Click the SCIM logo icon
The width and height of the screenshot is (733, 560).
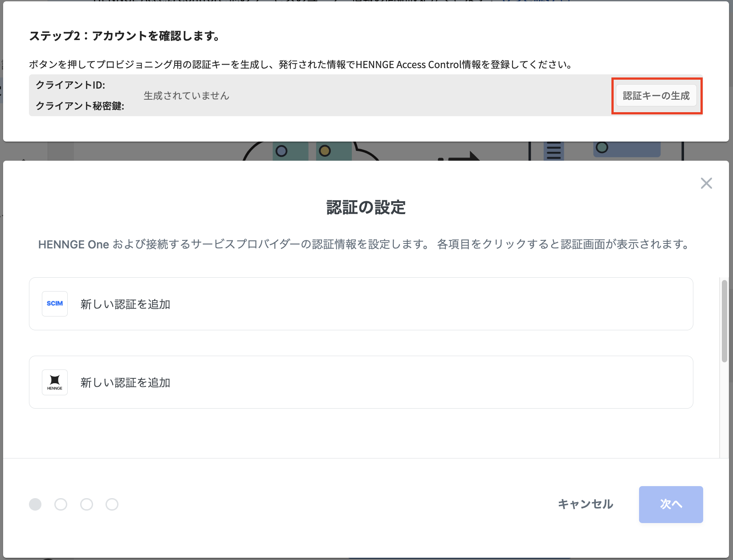pos(55,304)
